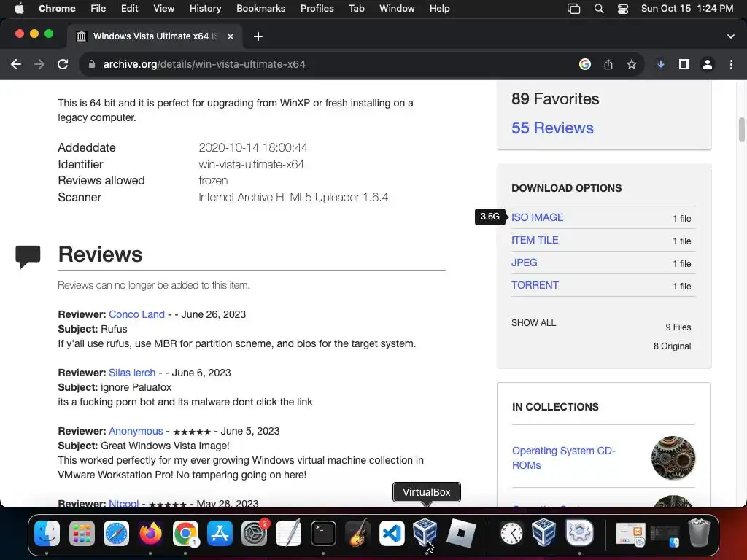Open the Apple menu
The image size is (747, 560).
tap(18, 9)
